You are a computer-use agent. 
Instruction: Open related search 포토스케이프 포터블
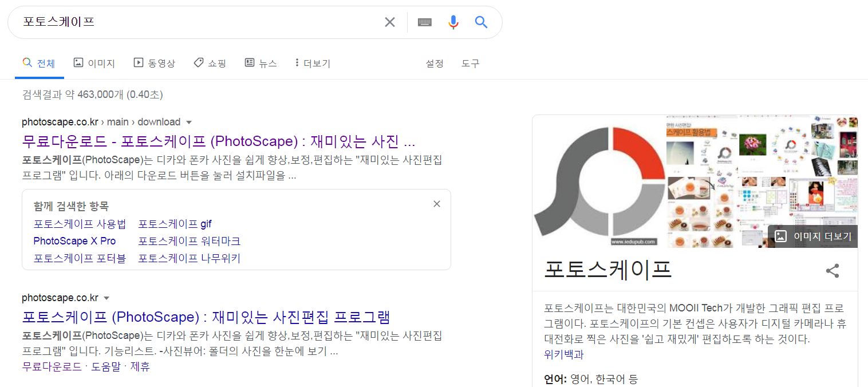click(x=80, y=258)
